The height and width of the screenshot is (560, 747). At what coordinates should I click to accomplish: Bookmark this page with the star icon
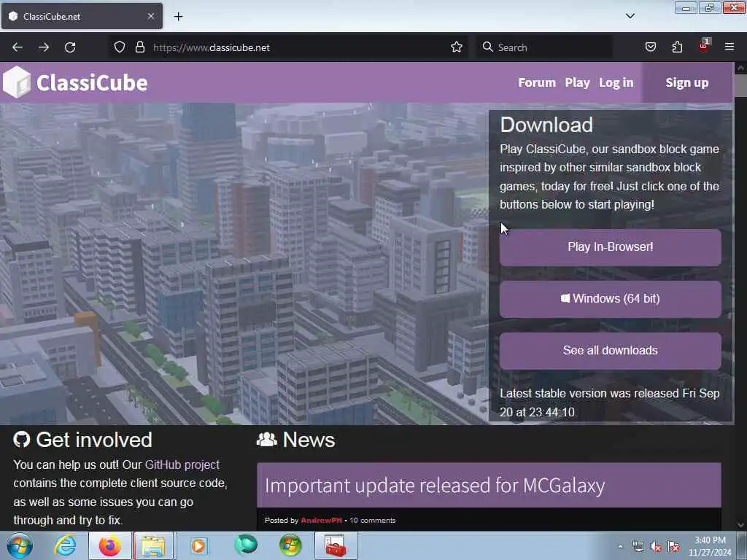pyautogui.click(x=457, y=47)
